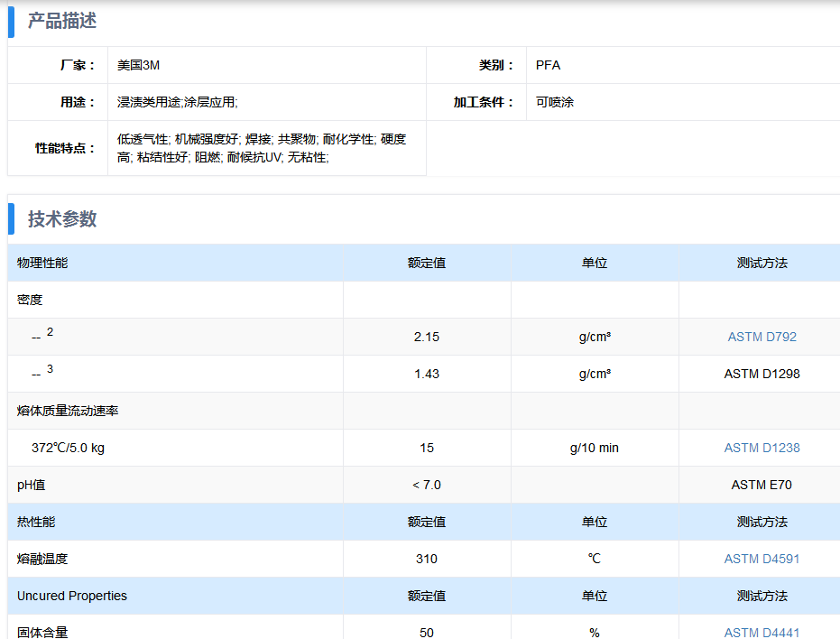Select the ASTM D1298 test method text
This screenshot has height=639, width=840.
(x=762, y=374)
